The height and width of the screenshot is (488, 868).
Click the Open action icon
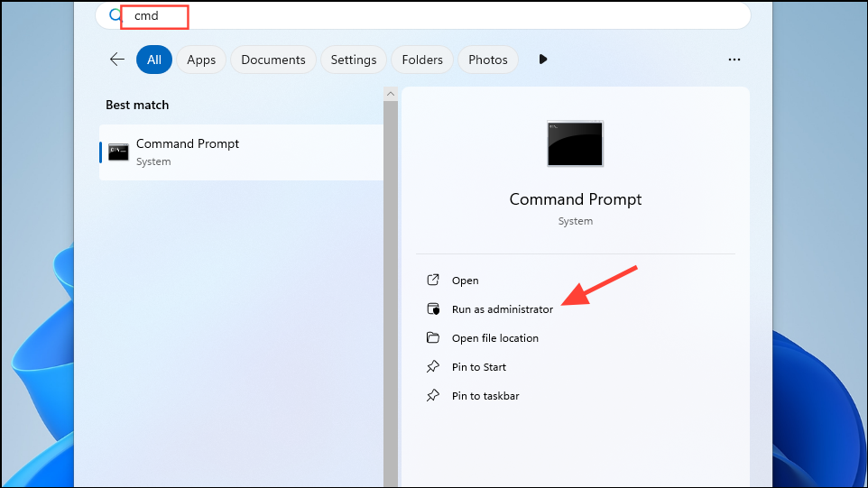(433, 280)
